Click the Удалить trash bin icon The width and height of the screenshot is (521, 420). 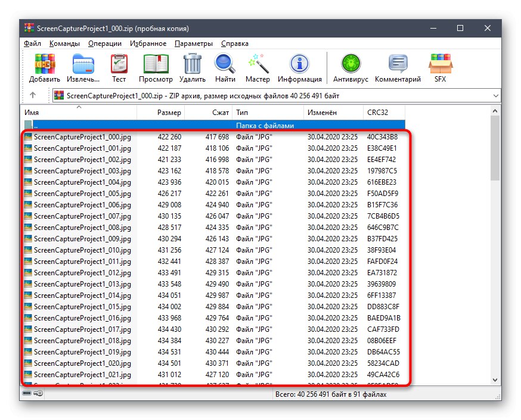pos(193,63)
